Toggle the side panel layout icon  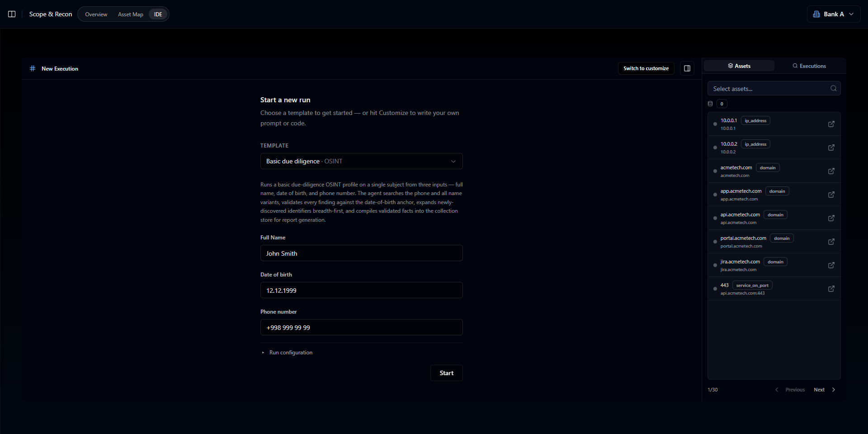coord(687,68)
